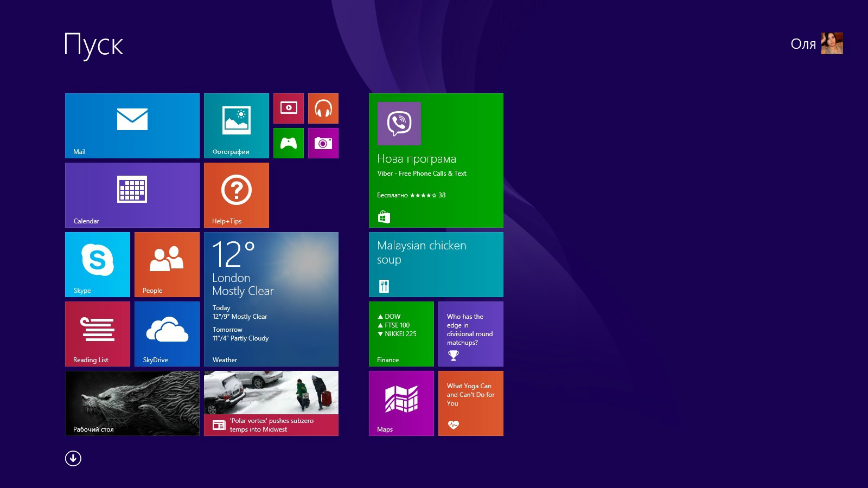Open the Maps tile
Viewport: 868px width, 488px height.
(401, 403)
